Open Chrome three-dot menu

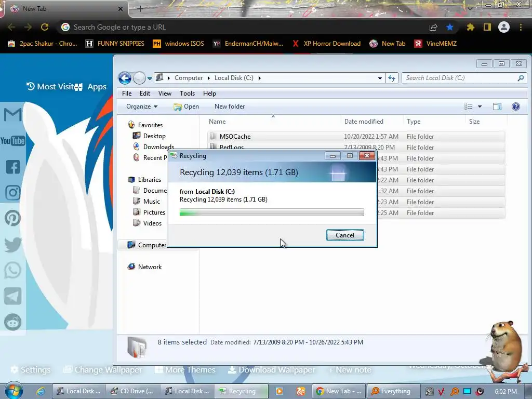(x=521, y=27)
